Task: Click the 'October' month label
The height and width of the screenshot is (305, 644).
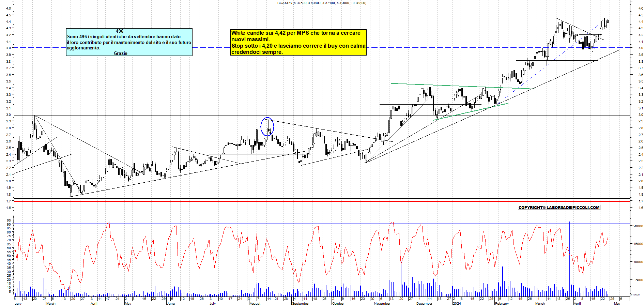Action: coord(338,303)
